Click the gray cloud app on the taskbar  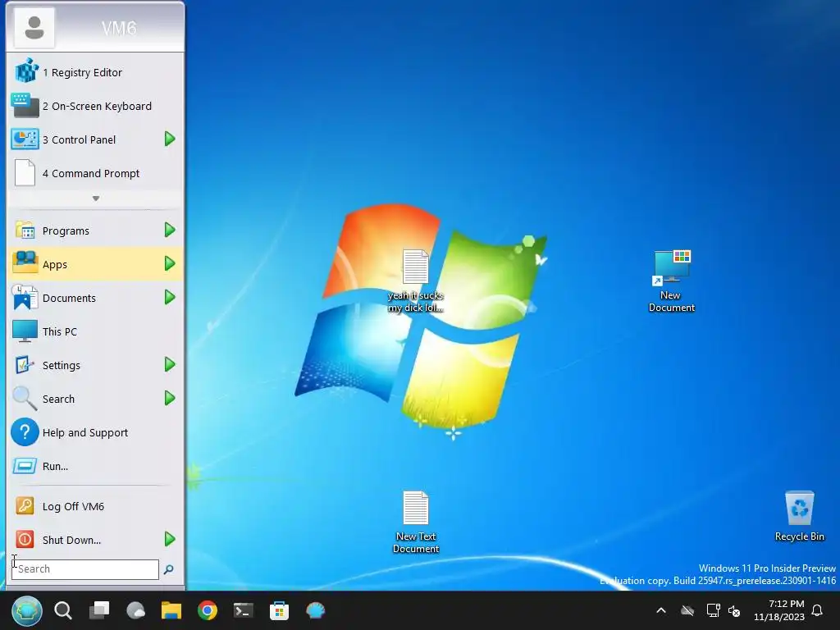point(135,610)
